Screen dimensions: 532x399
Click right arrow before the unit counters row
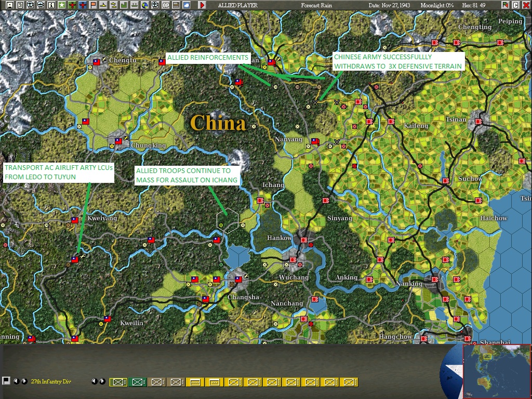102,381
